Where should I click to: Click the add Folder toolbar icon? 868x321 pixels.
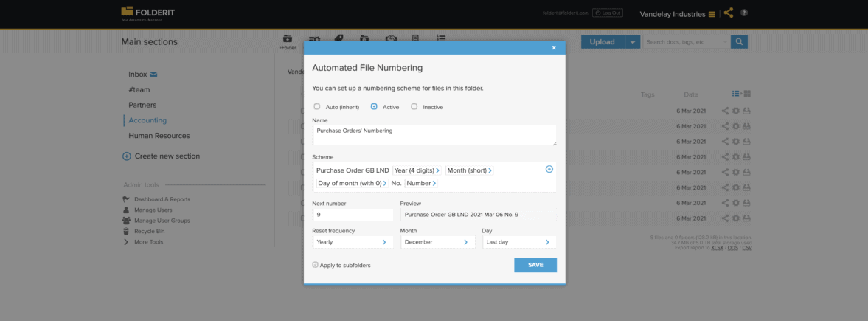click(x=288, y=42)
